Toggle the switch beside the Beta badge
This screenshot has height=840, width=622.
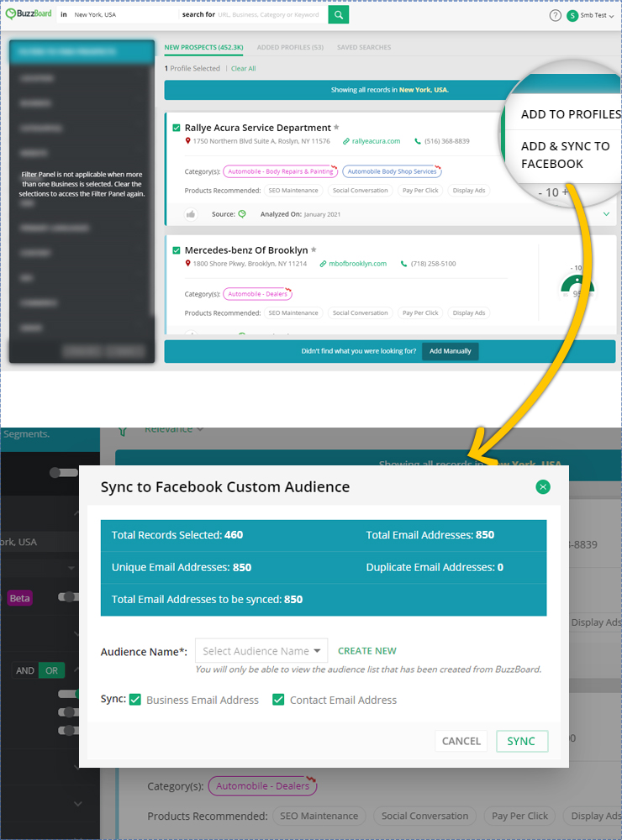click(x=68, y=596)
